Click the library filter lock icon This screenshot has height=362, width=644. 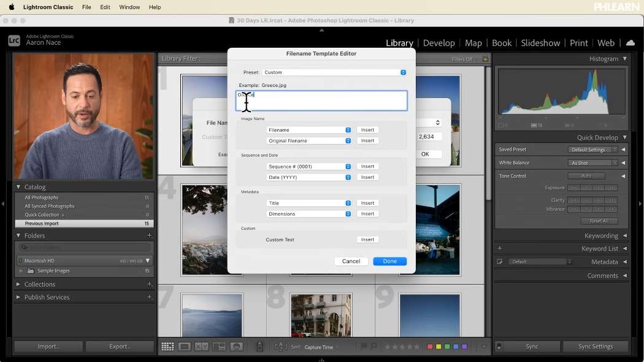pyautogui.click(x=486, y=59)
